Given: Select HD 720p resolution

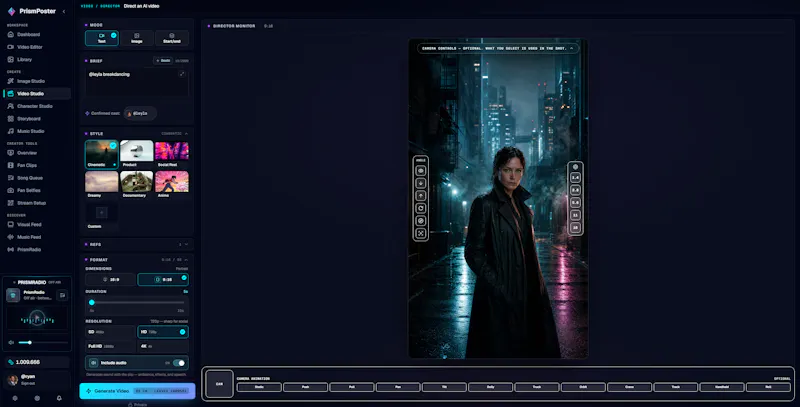Looking at the screenshot, I should click(163, 332).
